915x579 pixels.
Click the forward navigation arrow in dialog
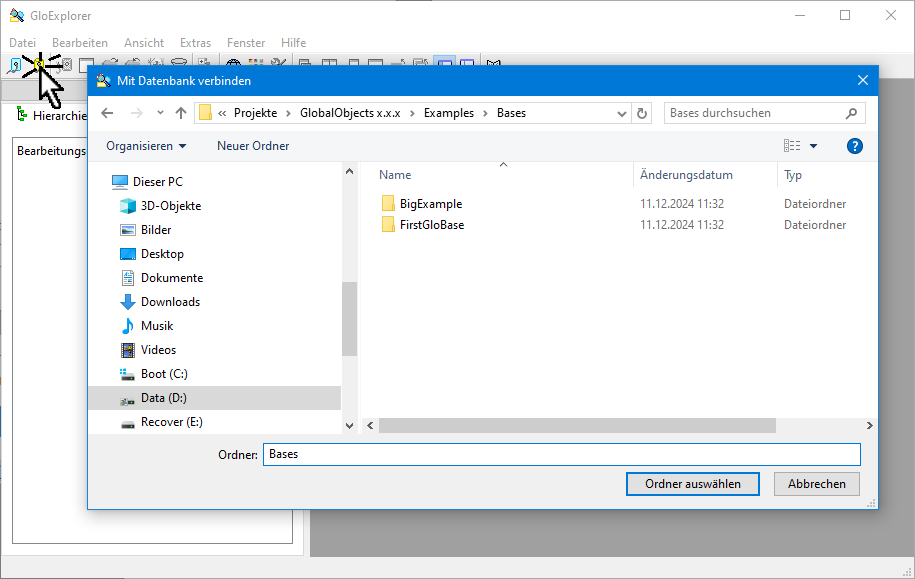(137, 113)
